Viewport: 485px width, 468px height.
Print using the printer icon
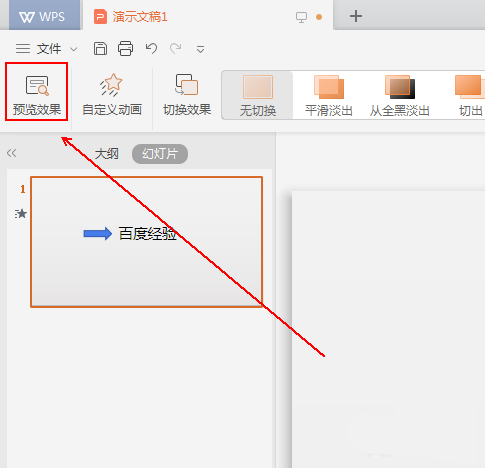tap(125, 49)
